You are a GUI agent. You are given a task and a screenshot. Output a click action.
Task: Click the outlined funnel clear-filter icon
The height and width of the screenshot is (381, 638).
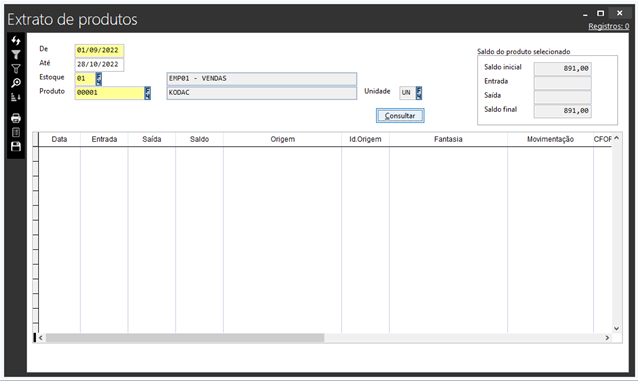(x=16, y=68)
